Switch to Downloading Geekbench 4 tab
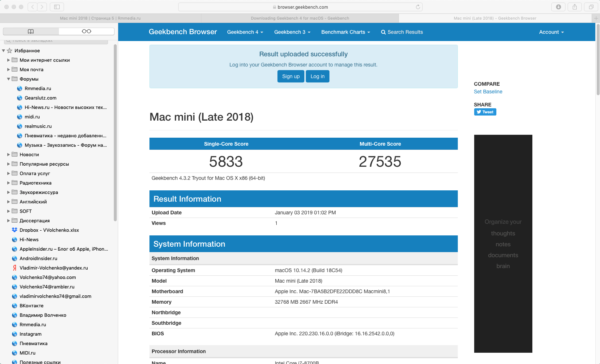 point(300,18)
